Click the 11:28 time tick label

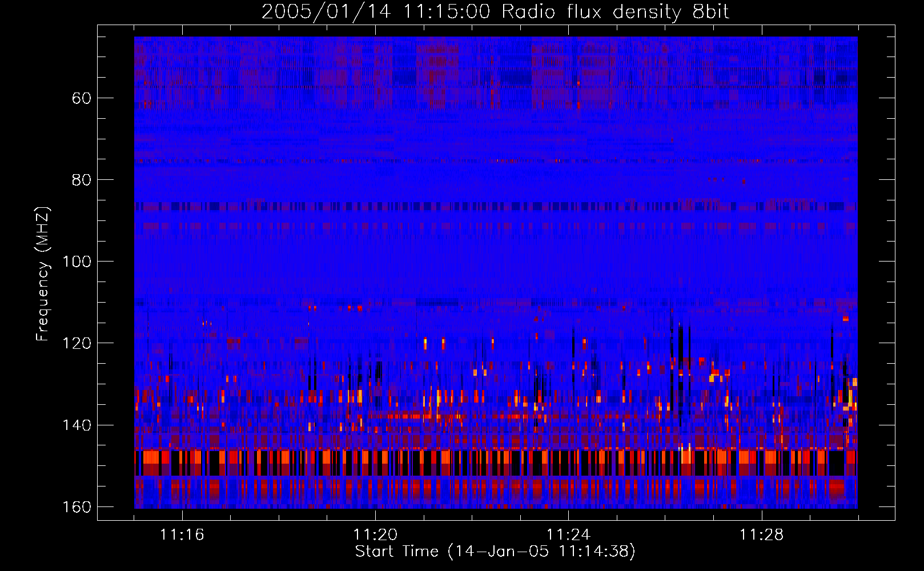(762, 535)
